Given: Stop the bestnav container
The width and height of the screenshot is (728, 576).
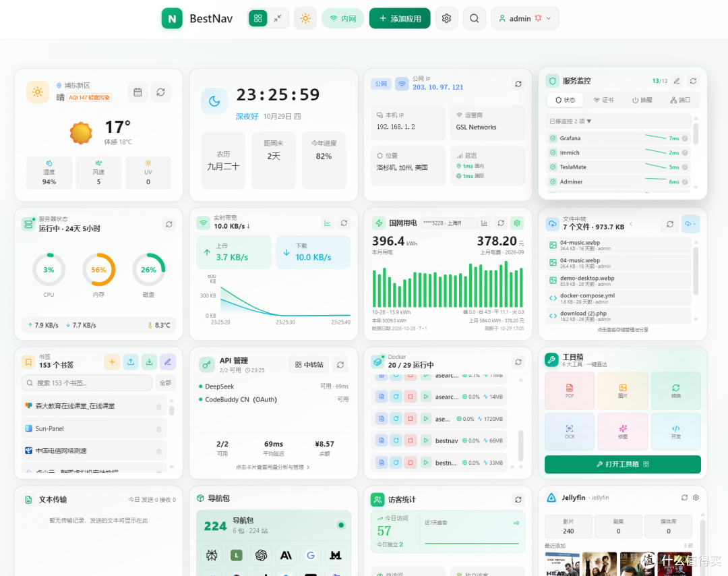Looking at the screenshot, I should coord(411,440).
